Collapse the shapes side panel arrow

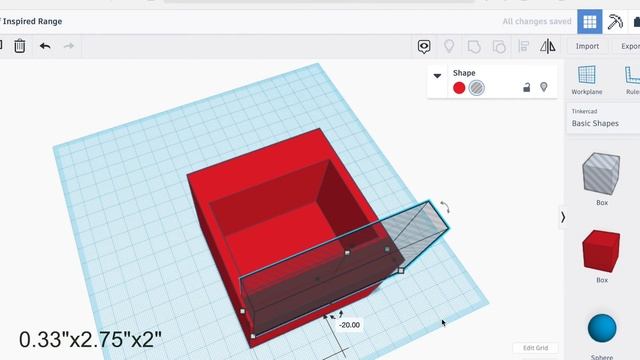point(563,217)
